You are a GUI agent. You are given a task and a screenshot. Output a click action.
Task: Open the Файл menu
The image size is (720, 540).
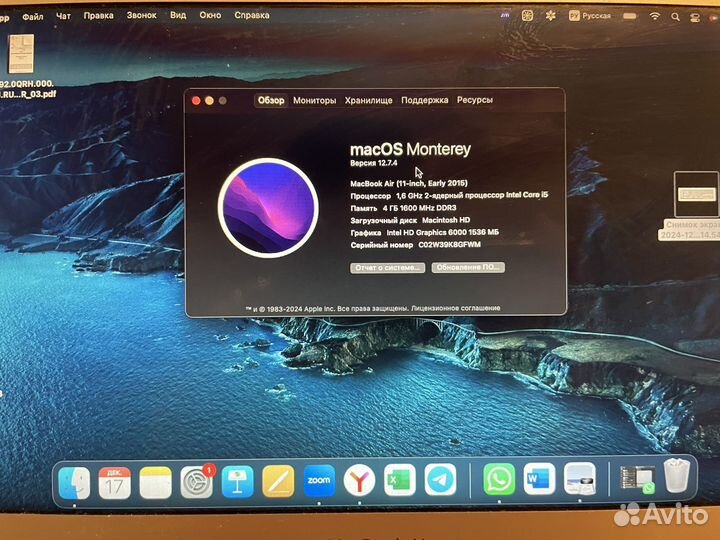(x=33, y=17)
